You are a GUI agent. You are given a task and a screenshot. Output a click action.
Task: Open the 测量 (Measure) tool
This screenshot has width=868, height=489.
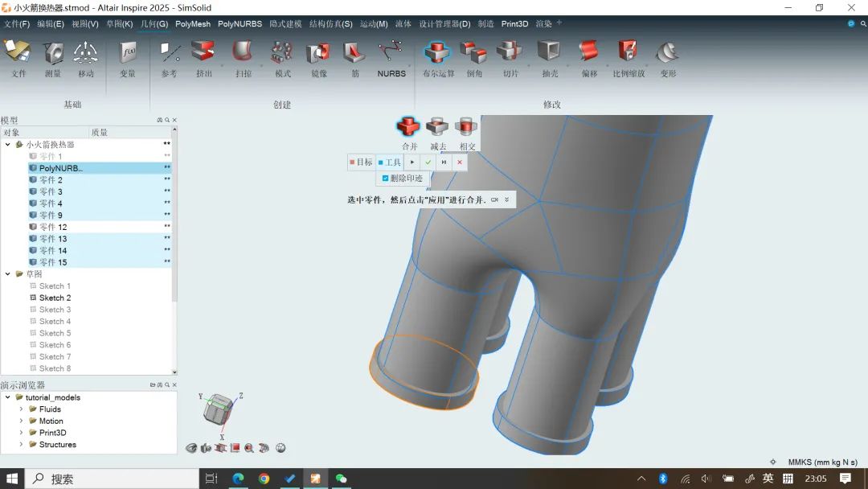[x=53, y=54]
